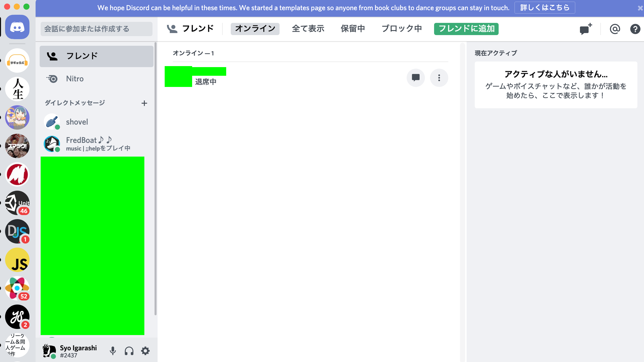Image resolution: width=644 pixels, height=362 pixels.
Task: Click the New Group DM icon
Action: pos(586,29)
